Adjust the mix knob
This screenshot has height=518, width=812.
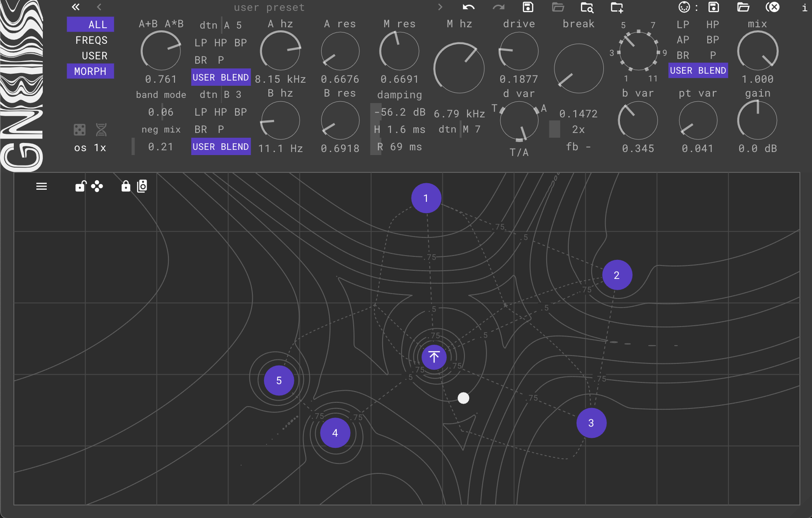pos(757,51)
